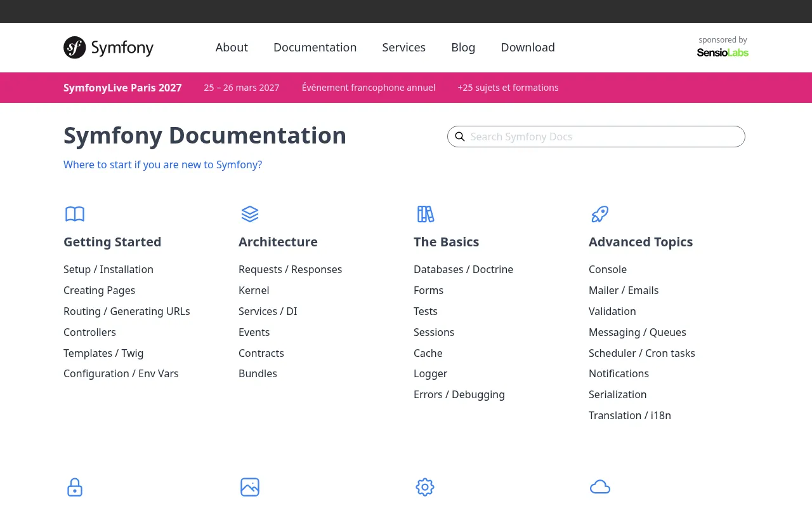Click the image picture section icon
Viewport: 812px width, 508px height.
[250, 487]
